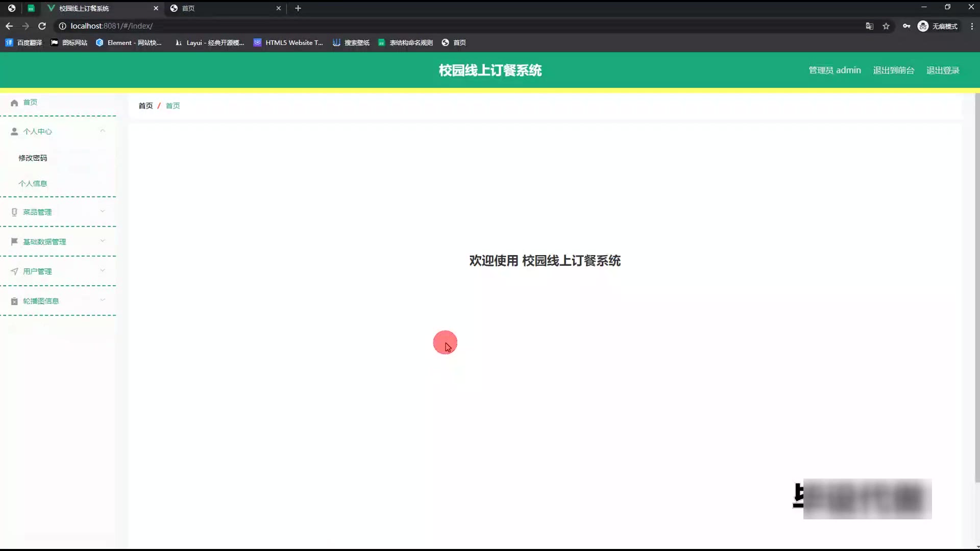This screenshot has height=551, width=980.
Task: Click the icon beside 轮播图信息
Action: pos(14,301)
